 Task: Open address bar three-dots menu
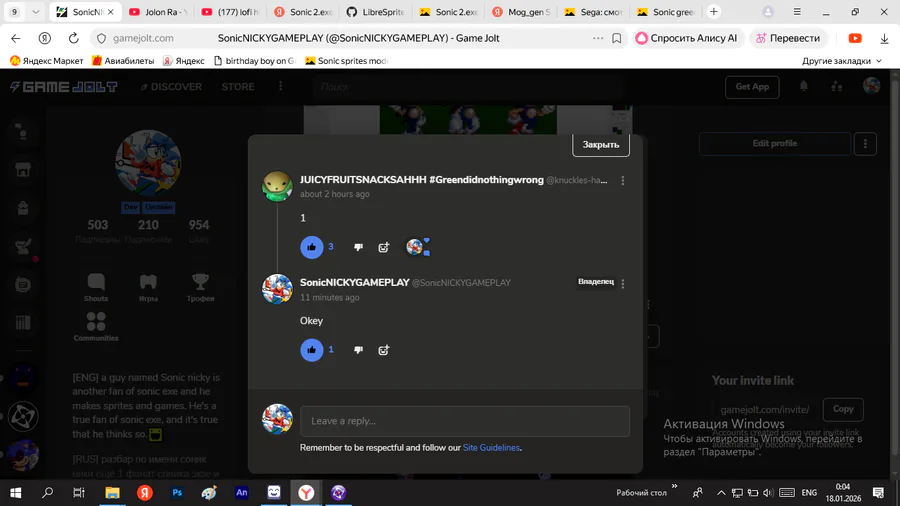(598, 38)
